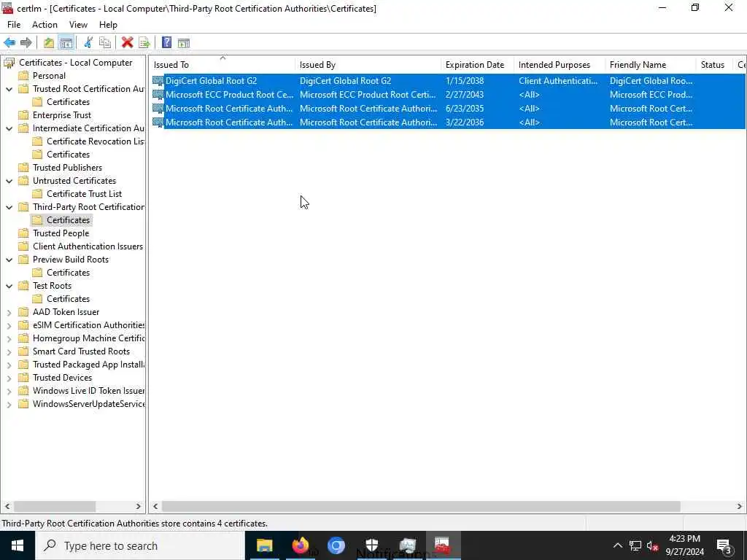Collapse Trusted Root Certification Authorities node
The width and height of the screenshot is (747, 560).
tap(9, 89)
